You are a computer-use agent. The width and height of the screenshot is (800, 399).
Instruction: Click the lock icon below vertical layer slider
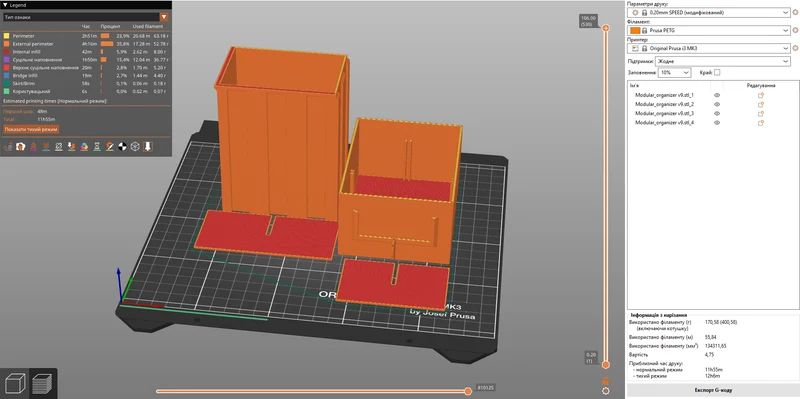(x=606, y=381)
